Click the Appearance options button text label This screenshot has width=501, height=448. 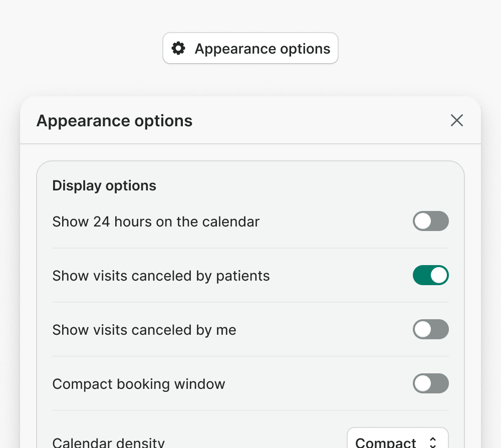coord(263,49)
